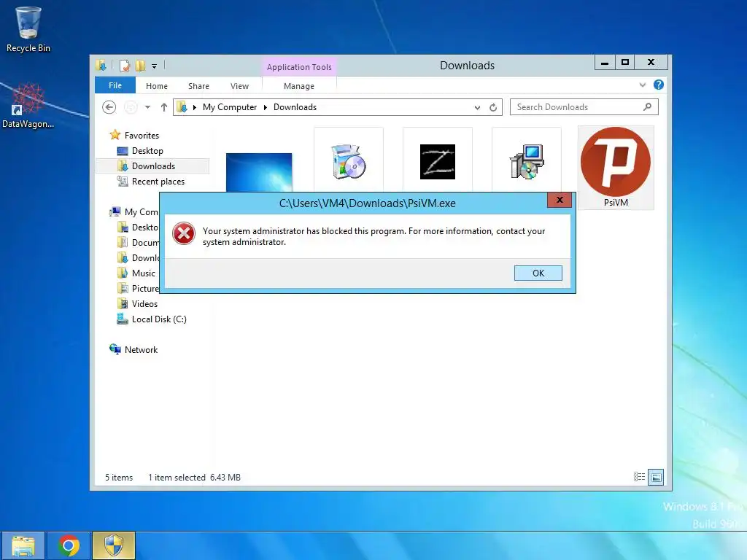The image size is (747, 560).
Task: Open the Videos folder in the tree
Action: click(144, 303)
